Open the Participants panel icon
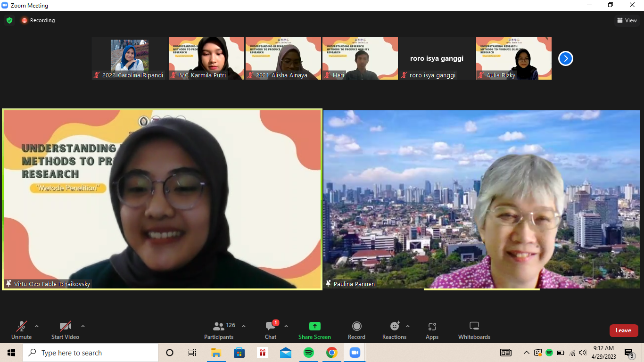The image size is (644, 362). click(219, 326)
